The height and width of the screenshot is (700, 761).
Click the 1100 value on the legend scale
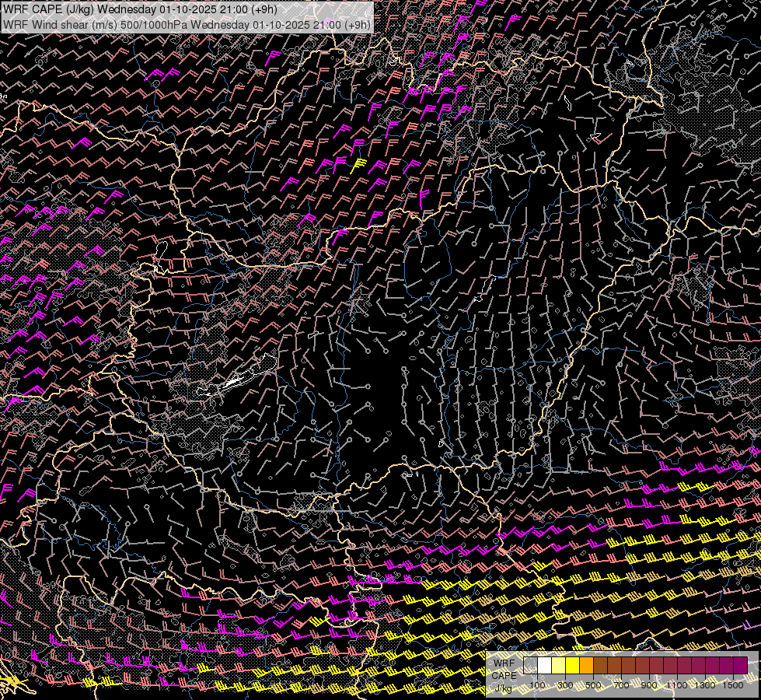pyautogui.click(x=677, y=685)
